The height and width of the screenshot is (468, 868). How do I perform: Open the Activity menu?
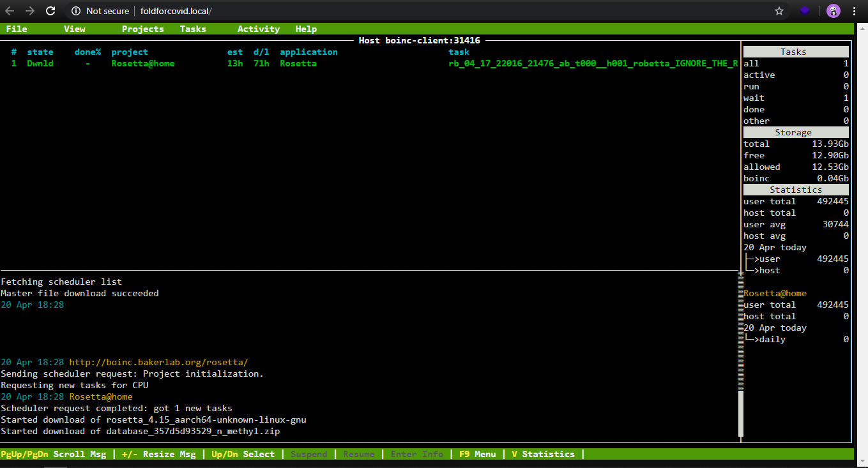click(259, 29)
